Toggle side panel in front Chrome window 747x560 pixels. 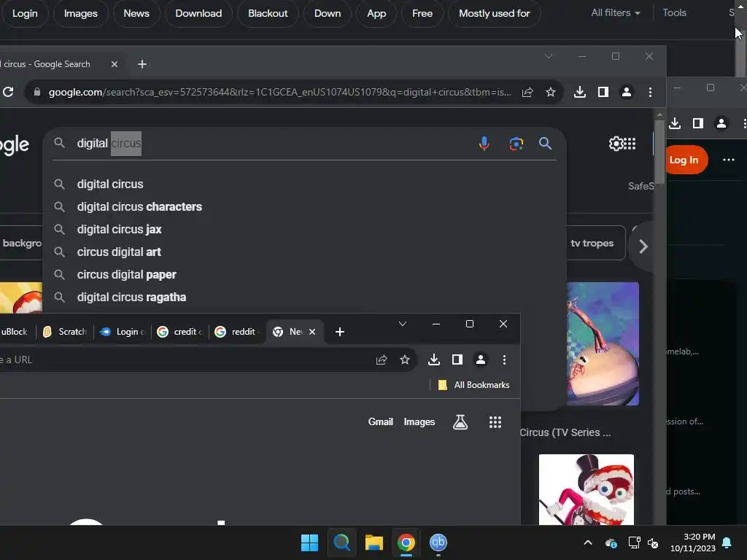[457, 359]
